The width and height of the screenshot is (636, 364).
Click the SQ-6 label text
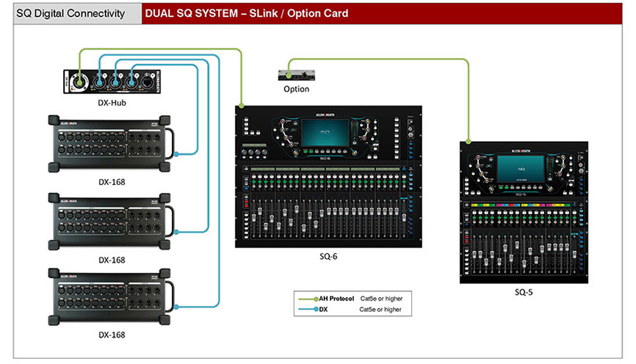[x=328, y=256]
